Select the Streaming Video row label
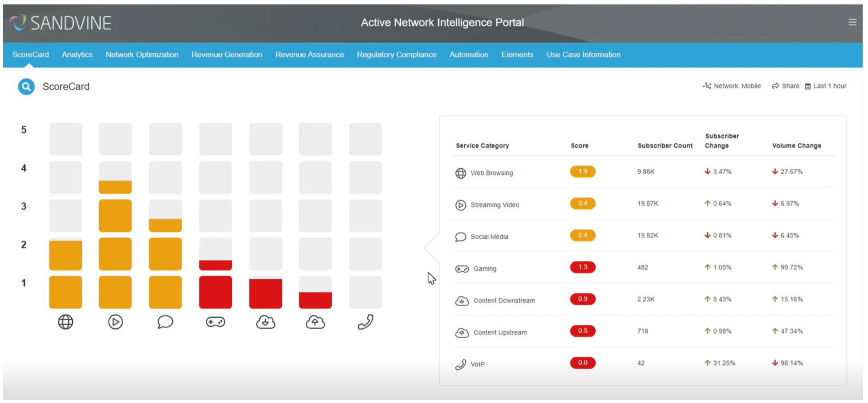This screenshot has height=403, width=868. pos(495,205)
